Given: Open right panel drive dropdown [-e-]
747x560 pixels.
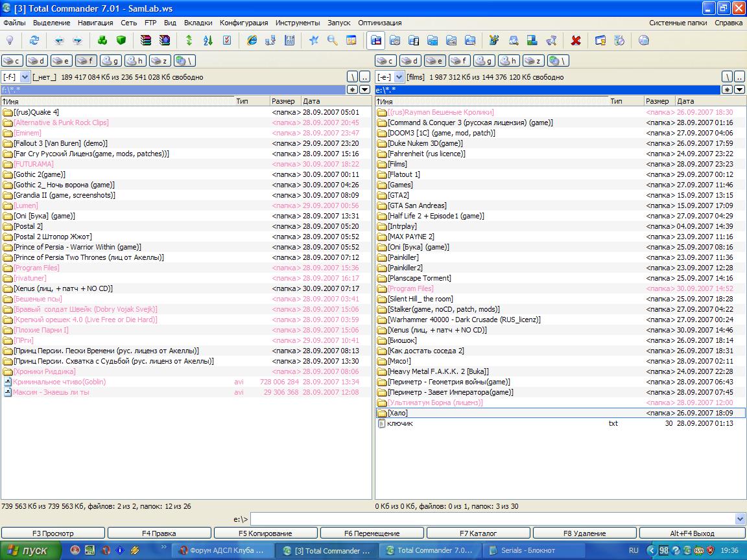Looking at the screenshot, I should click(399, 77).
